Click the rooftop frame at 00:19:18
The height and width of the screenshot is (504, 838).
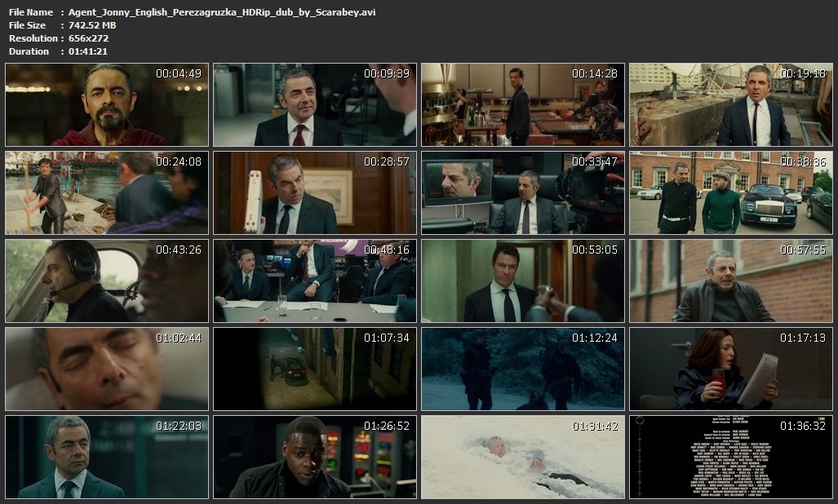tap(731, 104)
